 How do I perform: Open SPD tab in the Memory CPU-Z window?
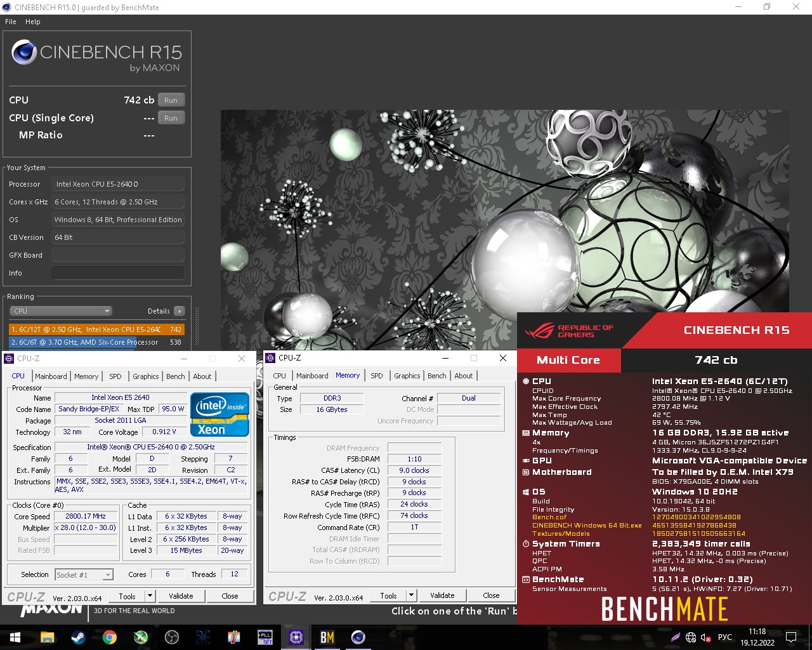coord(377,376)
